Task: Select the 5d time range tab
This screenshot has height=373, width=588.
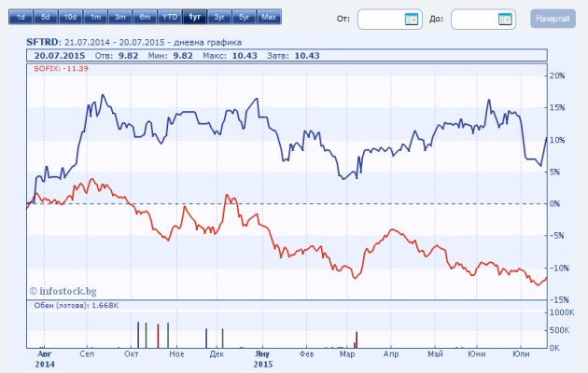Action: 46,17
